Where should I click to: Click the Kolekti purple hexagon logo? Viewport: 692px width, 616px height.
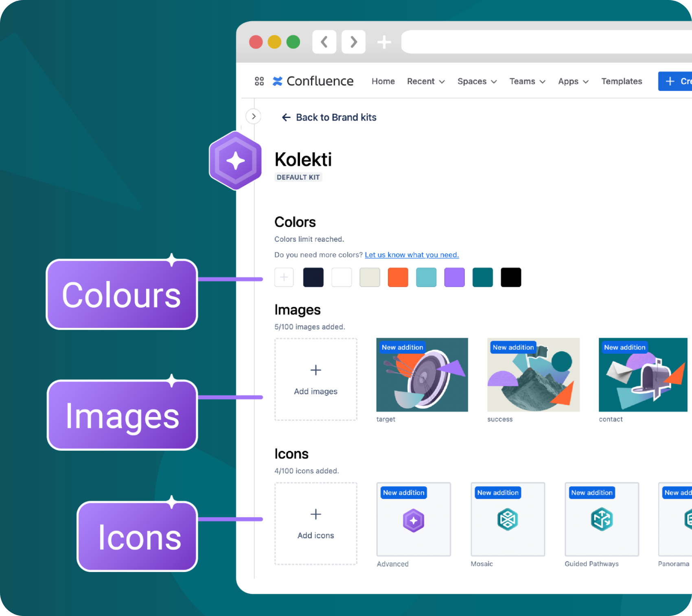[x=235, y=160]
